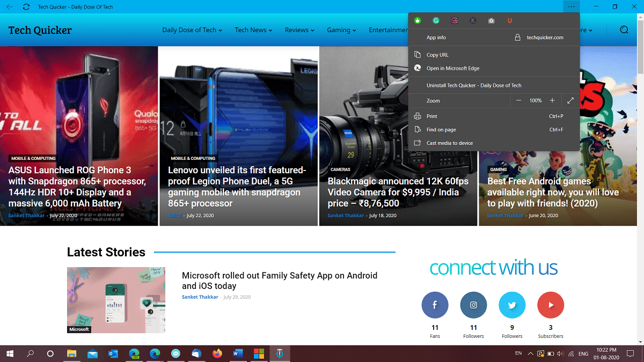Viewport: 644px width, 362px height.
Task: Click the Instagram icon under connect with us
Action: [x=473, y=305]
